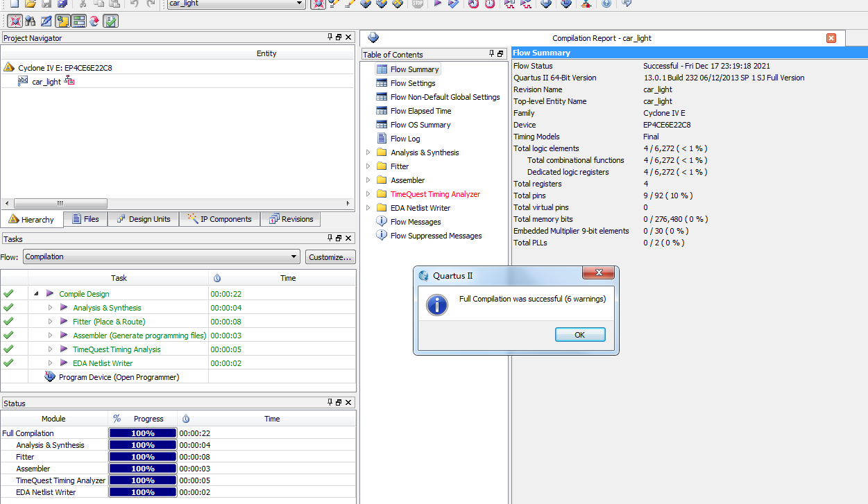The image size is (868, 504).
Task: Pin the Table of Contents pane
Action: pos(491,53)
